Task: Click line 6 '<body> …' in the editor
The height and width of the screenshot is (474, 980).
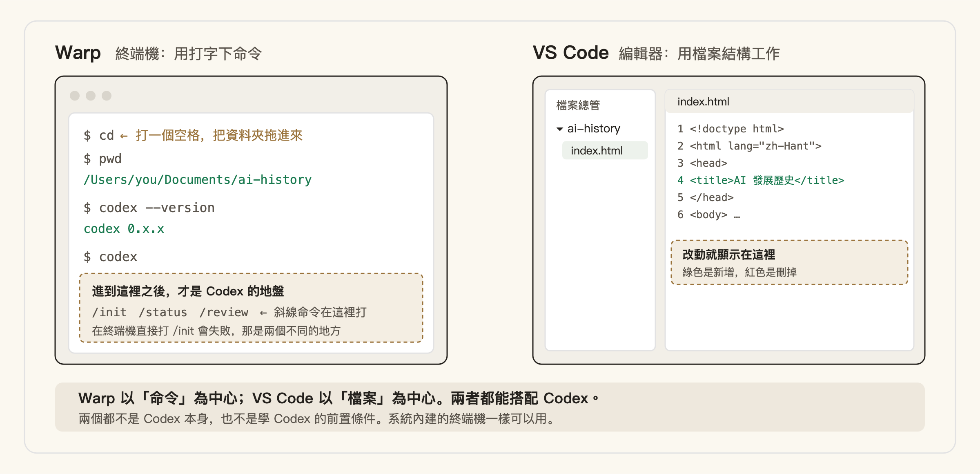Action: pos(708,215)
